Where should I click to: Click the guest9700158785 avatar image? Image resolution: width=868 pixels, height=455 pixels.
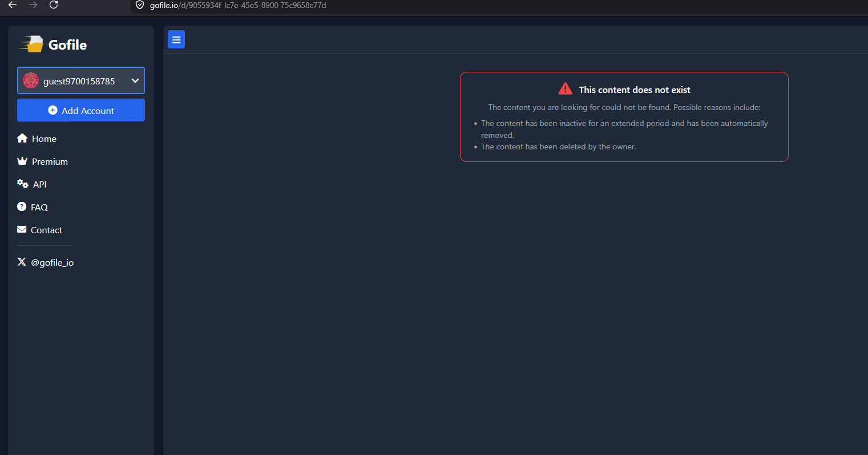coord(31,80)
